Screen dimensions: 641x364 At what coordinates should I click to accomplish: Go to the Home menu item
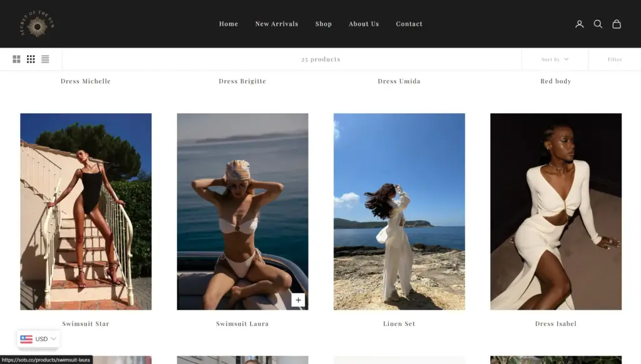tap(228, 24)
